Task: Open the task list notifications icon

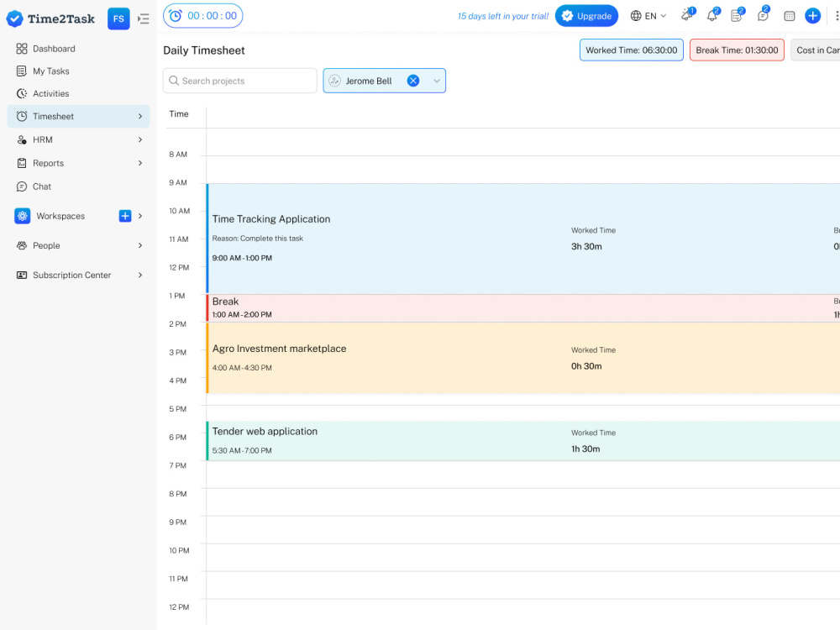Action: pyautogui.click(x=738, y=15)
